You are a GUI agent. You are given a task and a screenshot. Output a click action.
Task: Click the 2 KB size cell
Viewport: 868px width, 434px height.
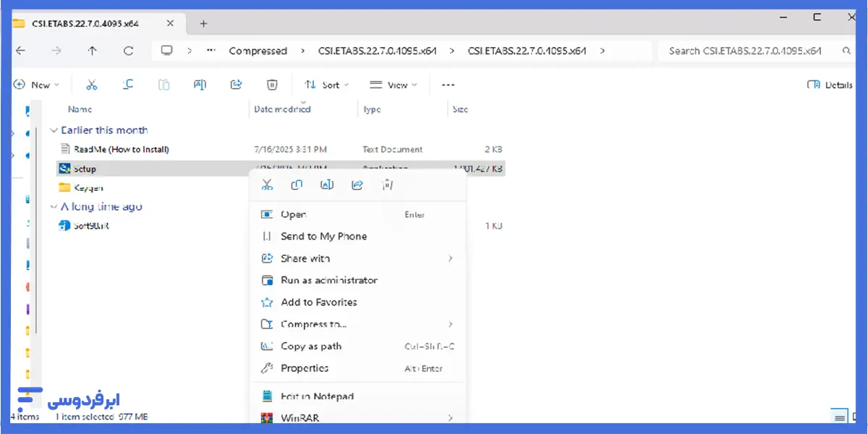pos(493,149)
